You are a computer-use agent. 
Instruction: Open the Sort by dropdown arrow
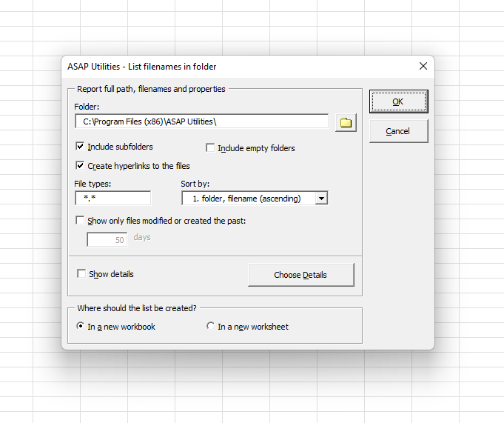(321, 198)
